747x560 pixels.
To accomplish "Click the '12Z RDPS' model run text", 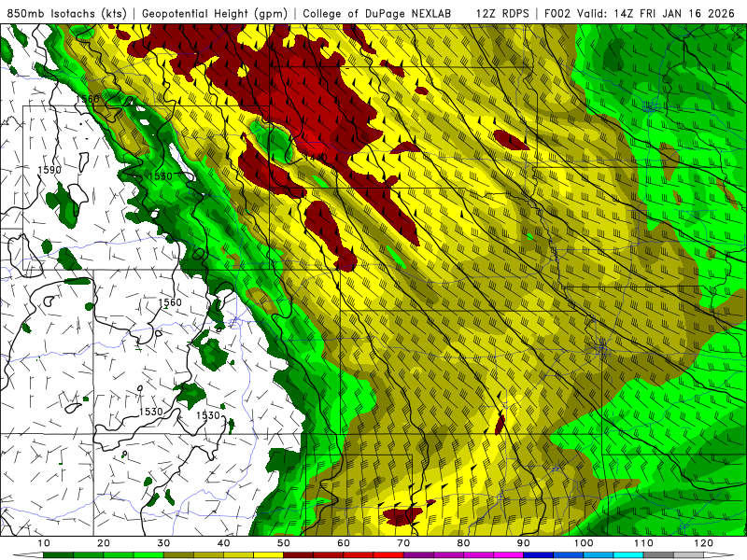I will (x=502, y=13).
